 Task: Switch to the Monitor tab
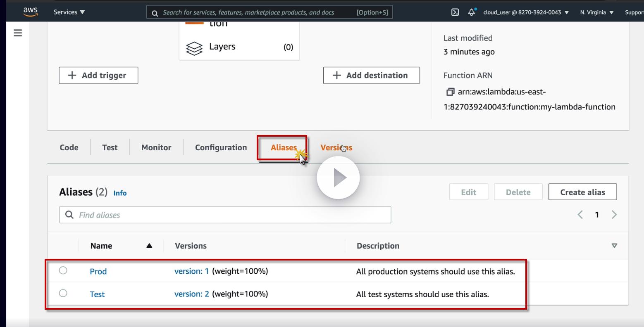[156, 147]
